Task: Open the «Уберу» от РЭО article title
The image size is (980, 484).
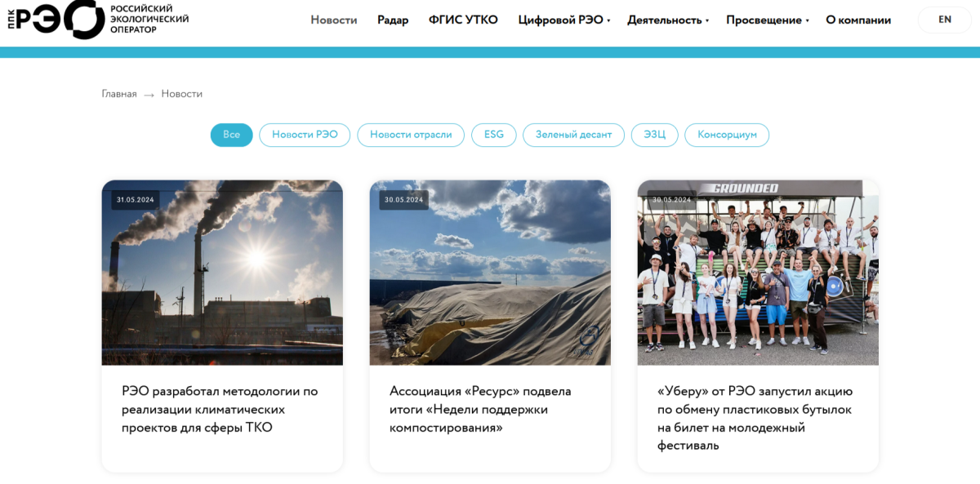Action: click(x=755, y=418)
